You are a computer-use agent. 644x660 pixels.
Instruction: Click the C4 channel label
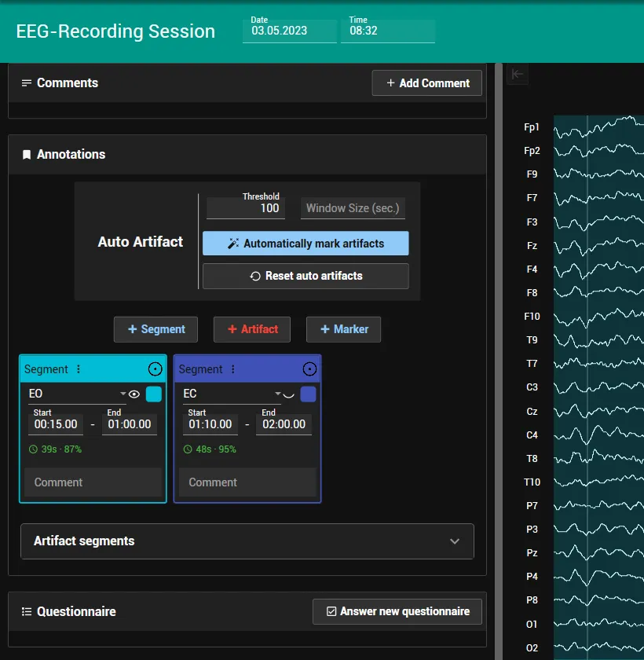pyautogui.click(x=532, y=434)
